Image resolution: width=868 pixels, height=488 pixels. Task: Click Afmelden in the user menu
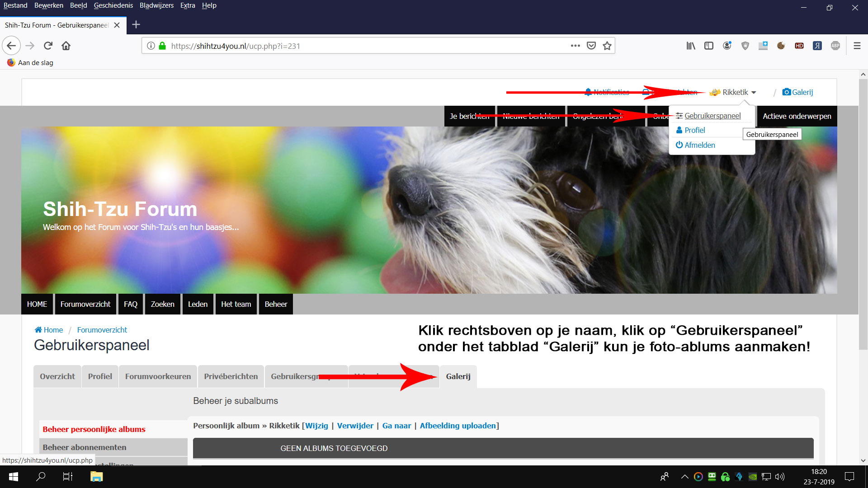pyautogui.click(x=699, y=145)
